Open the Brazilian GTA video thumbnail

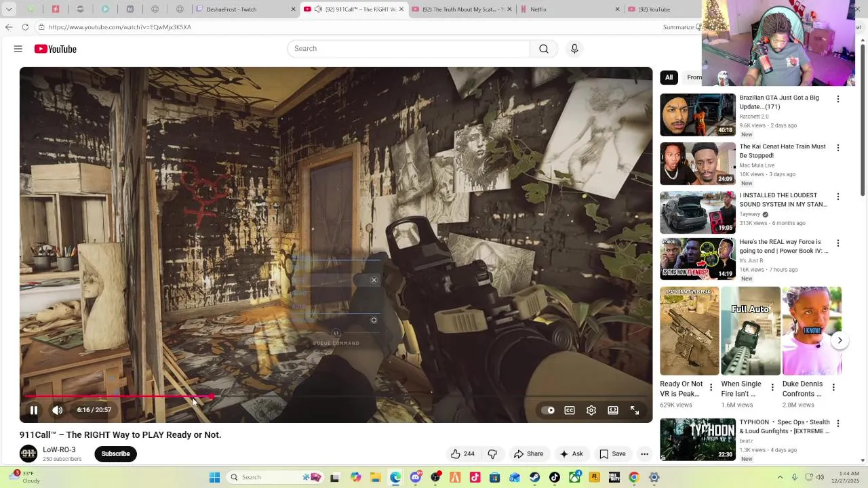pyautogui.click(x=698, y=115)
